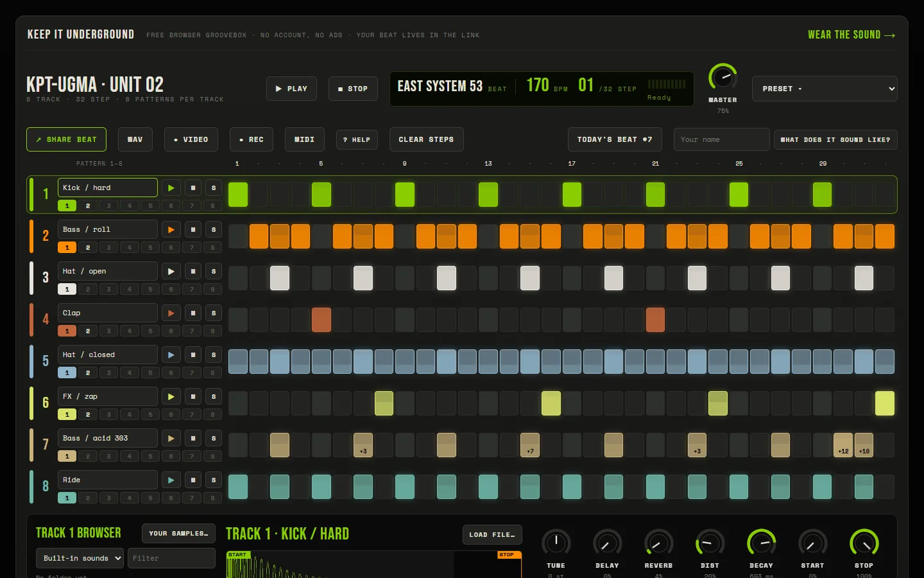This screenshot has height=578, width=924.
Task: Click the Hat / closed track play icon
Action: tap(171, 355)
